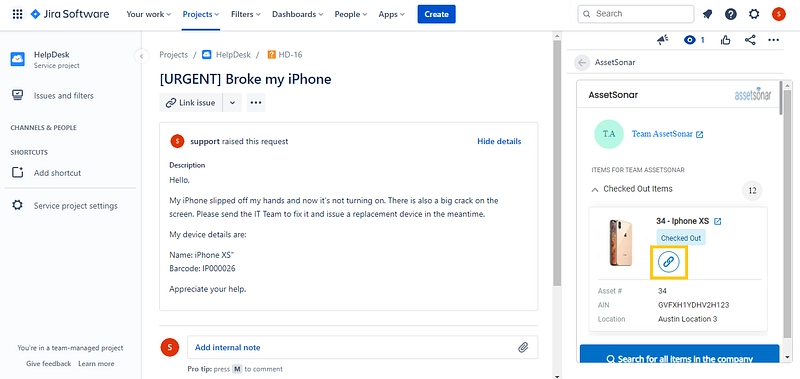Click the give feedback megaphone icon
The height and width of the screenshot is (379, 800).
663,40
